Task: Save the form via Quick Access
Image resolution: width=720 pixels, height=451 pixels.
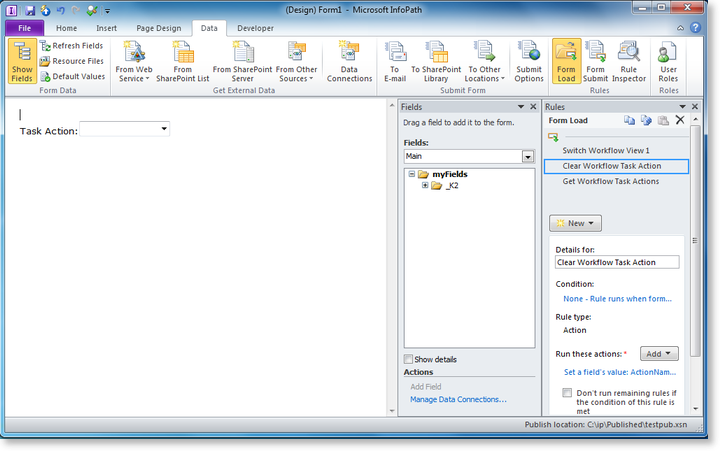Action: (30, 10)
